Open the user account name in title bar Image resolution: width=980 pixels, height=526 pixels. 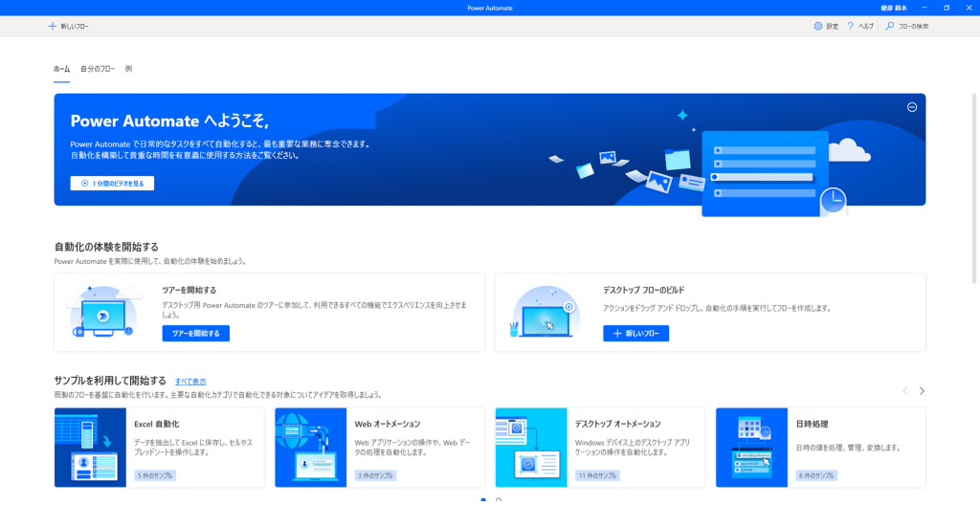pyautogui.click(x=894, y=8)
